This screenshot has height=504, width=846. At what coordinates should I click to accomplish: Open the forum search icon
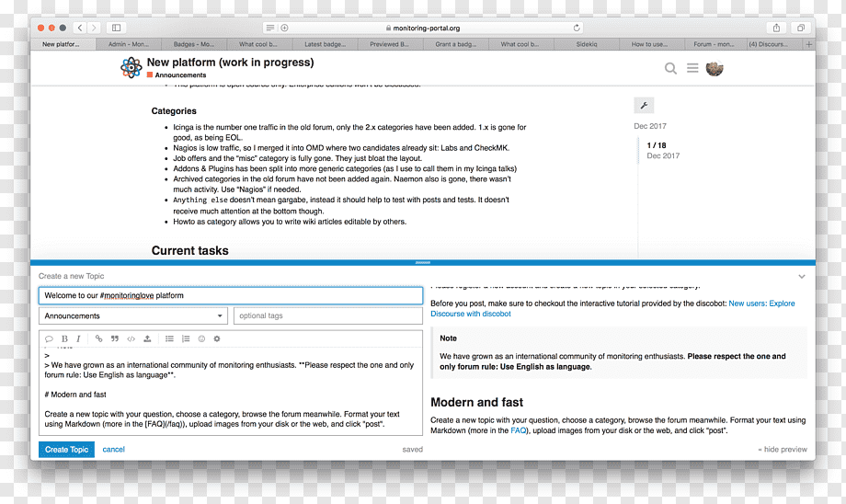pos(670,69)
